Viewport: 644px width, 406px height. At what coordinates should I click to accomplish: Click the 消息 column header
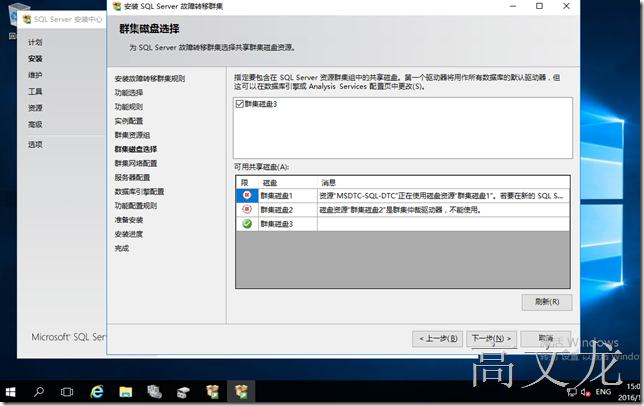click(443, 183)
